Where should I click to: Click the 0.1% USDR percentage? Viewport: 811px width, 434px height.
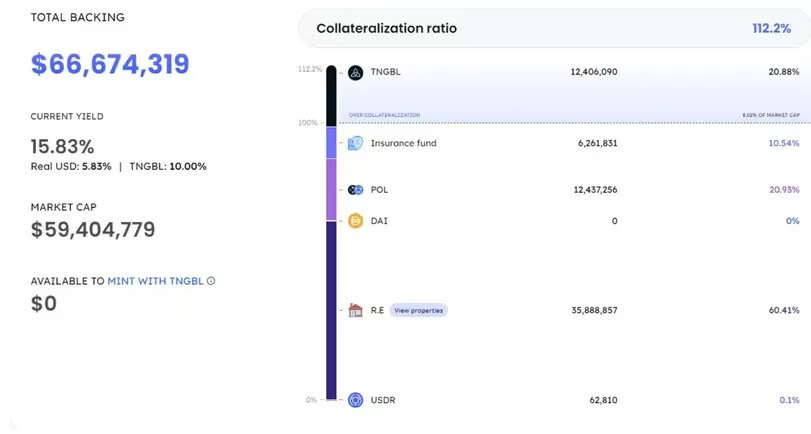(789, 400)
